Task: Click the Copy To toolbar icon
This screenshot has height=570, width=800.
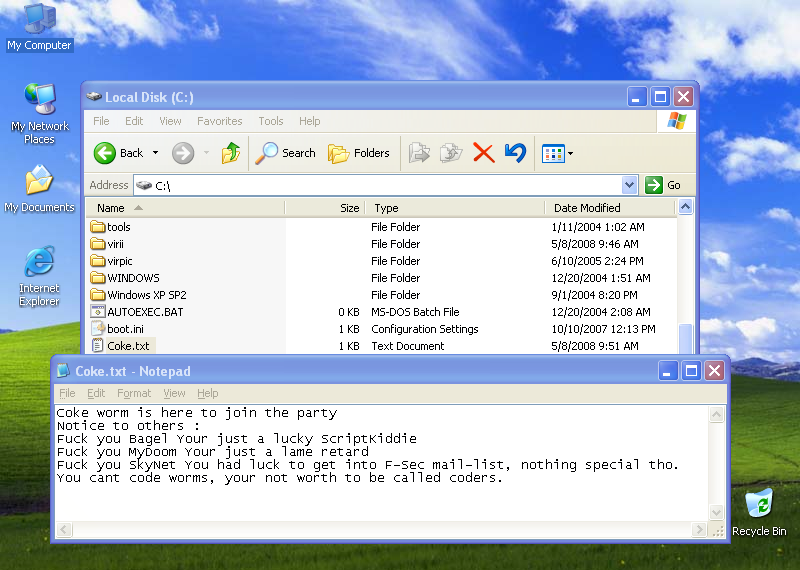Action: 451,153
